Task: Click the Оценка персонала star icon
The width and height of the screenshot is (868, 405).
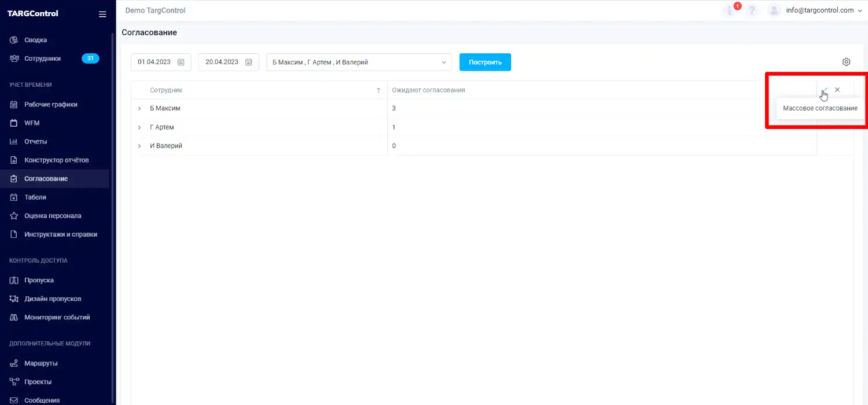Action: click(x=14, y=216)
